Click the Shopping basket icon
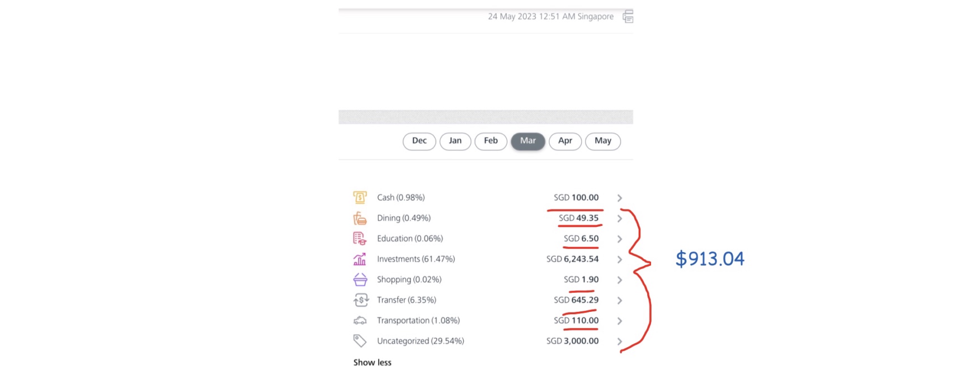The image size is (980, 389). pos(360,279)
